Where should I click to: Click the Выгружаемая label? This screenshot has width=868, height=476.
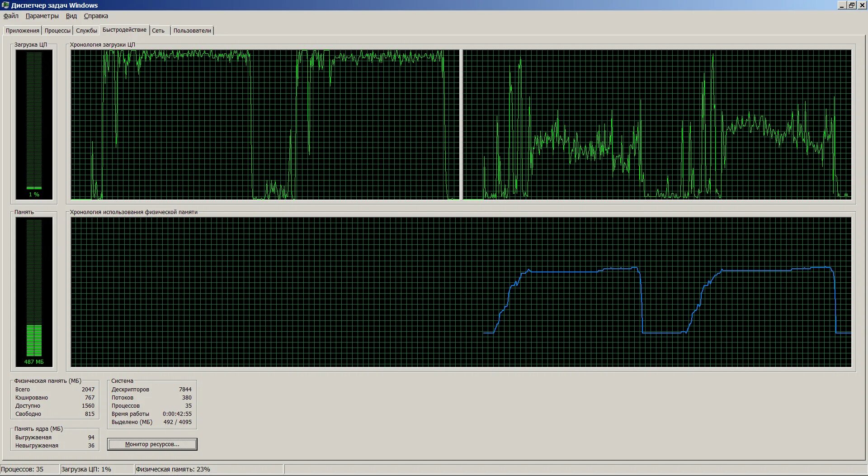coord(33,438)
